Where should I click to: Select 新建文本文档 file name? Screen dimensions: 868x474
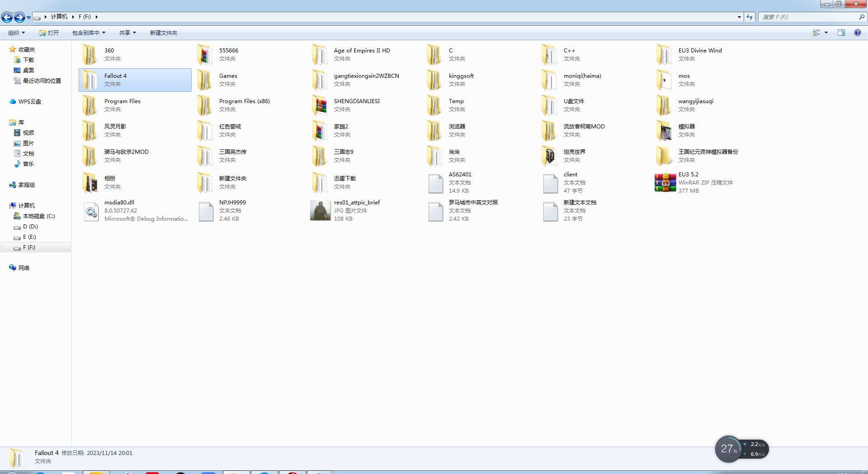coord(580,202)
